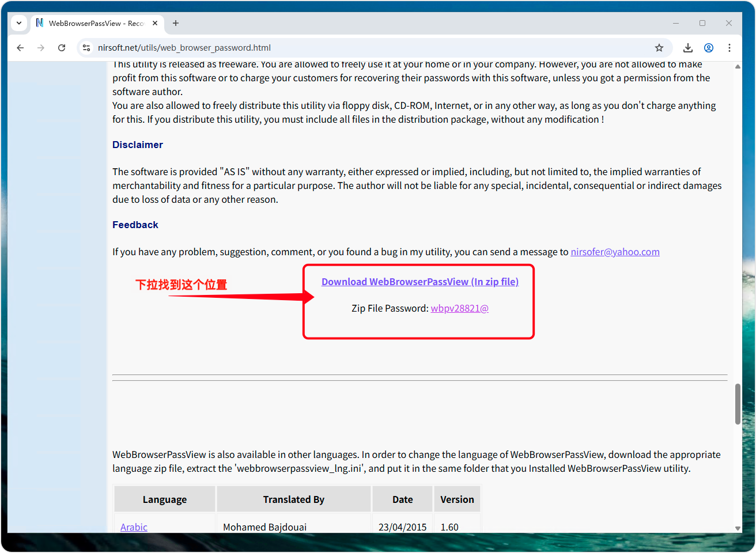Bookmark this page with star icon
The image size is (756, 553).
(659, 48)
